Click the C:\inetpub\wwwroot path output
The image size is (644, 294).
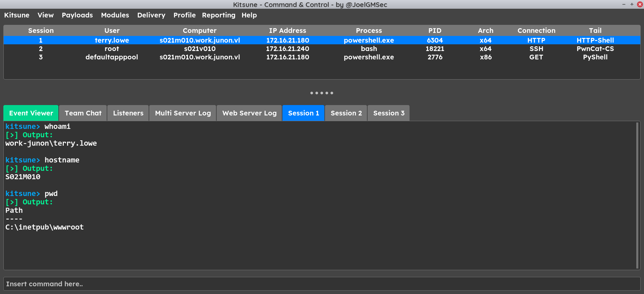pyautogui.click(x=45, y=227)
